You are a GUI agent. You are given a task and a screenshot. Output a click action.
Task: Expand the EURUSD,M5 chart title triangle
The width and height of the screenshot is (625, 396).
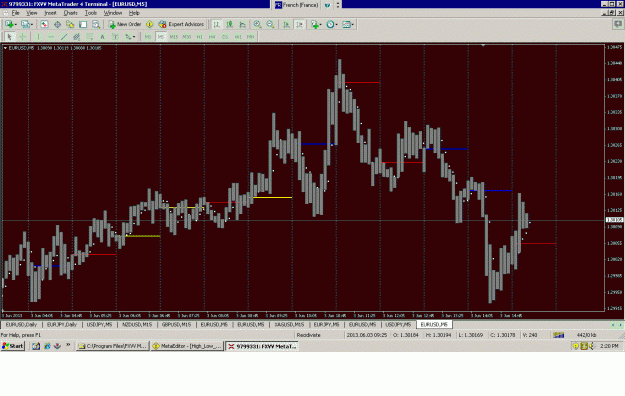(5, 48)
